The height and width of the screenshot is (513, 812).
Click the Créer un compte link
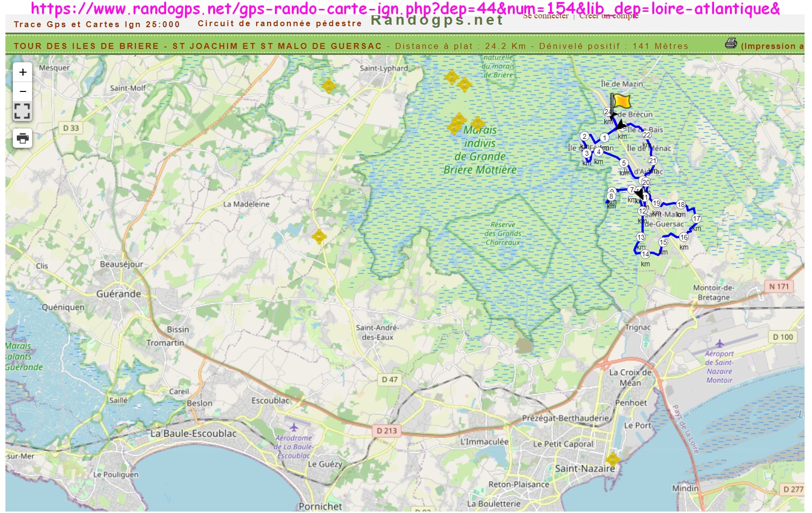coord(608,16)
